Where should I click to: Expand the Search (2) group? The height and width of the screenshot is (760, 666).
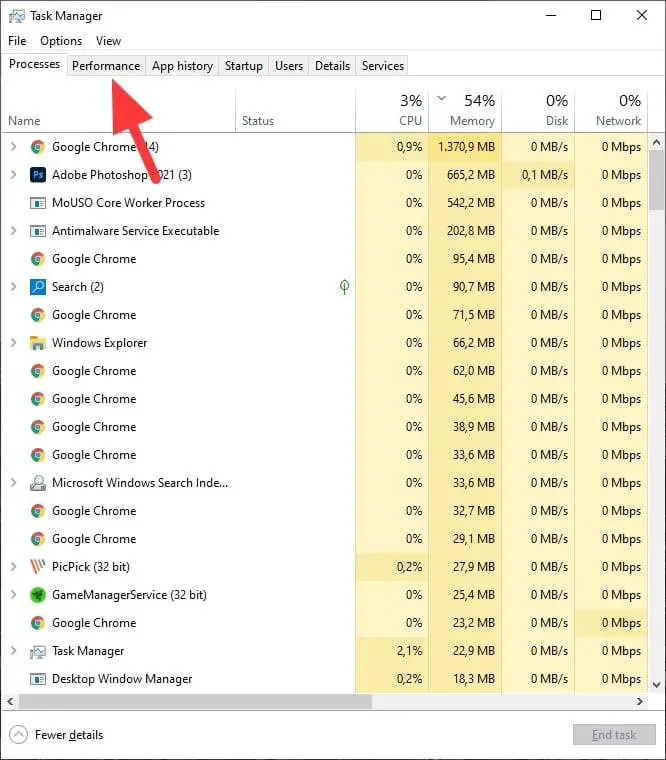pyautogui.click(x=14, y=287)
